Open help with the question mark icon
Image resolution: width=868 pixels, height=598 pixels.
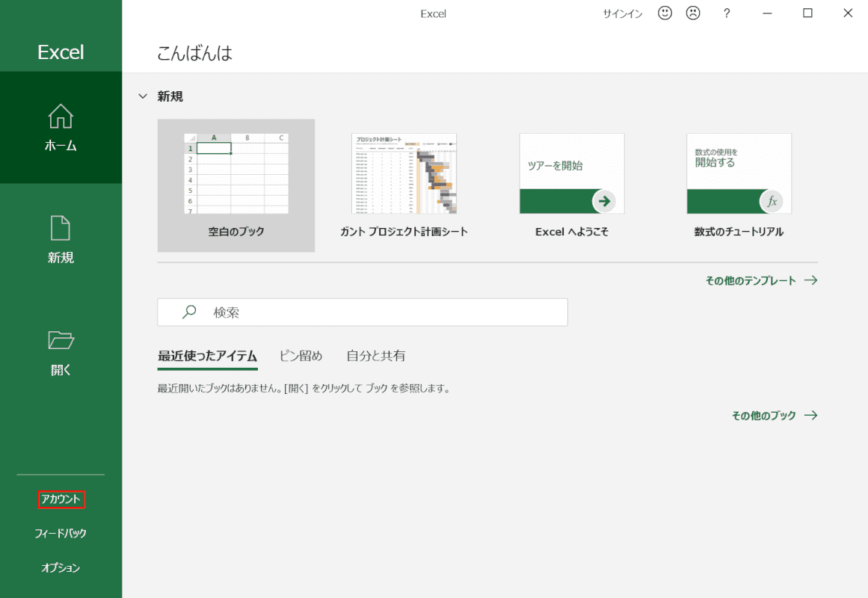[x=727, y=13]
